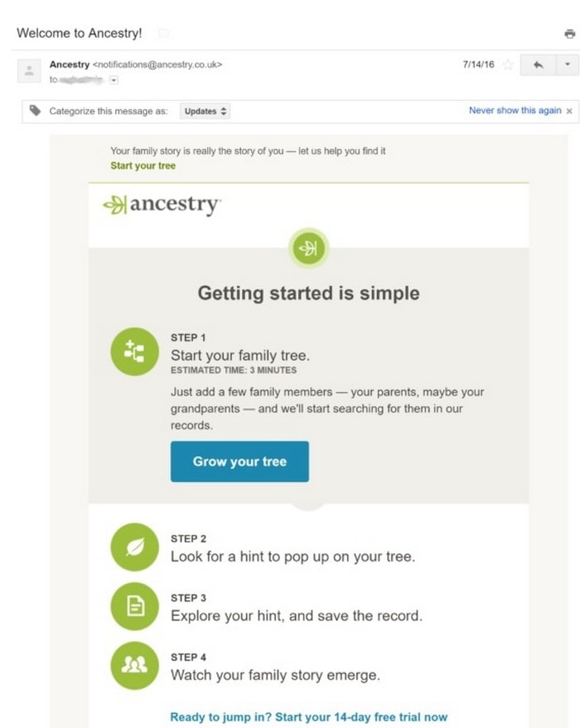
Task: Click the Step 4 family people icon
Action: click(135, 665)
